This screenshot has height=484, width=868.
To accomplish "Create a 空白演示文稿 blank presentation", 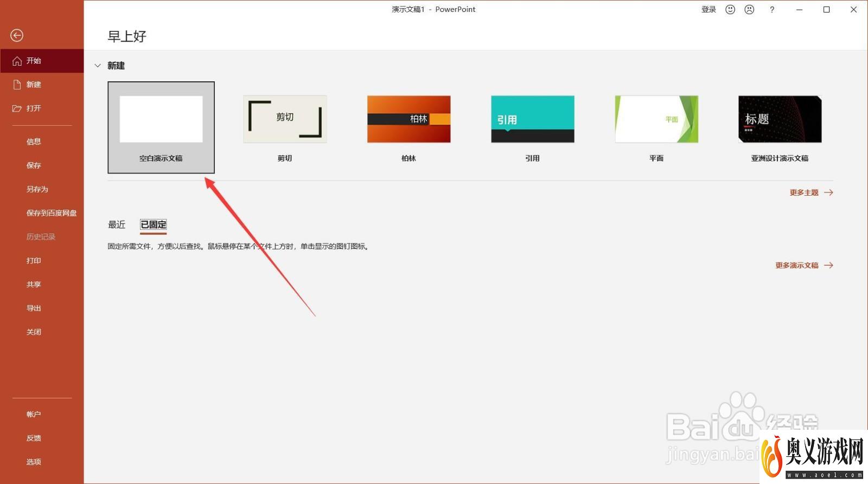I will [x=161, y=127].
